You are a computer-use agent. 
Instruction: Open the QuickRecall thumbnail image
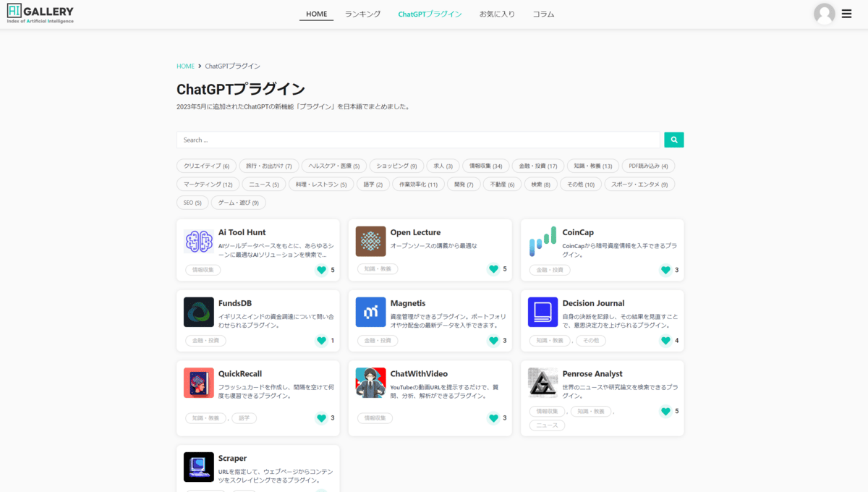tap(199, 383)
